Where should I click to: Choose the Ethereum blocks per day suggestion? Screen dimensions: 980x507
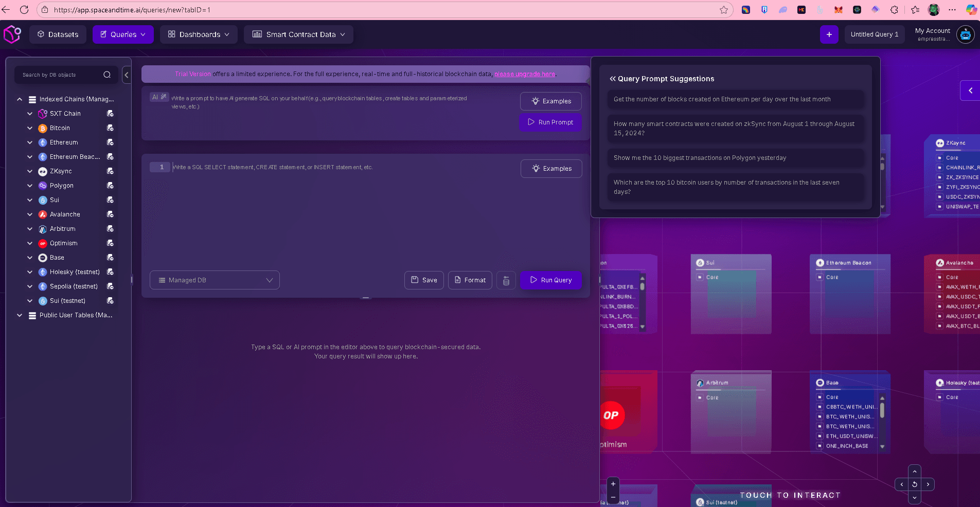point(736,99)
